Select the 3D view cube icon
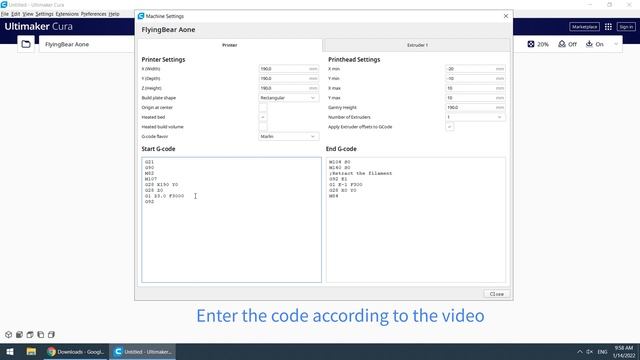The height and width of the screenshot is (360, 640). (9, 335)
